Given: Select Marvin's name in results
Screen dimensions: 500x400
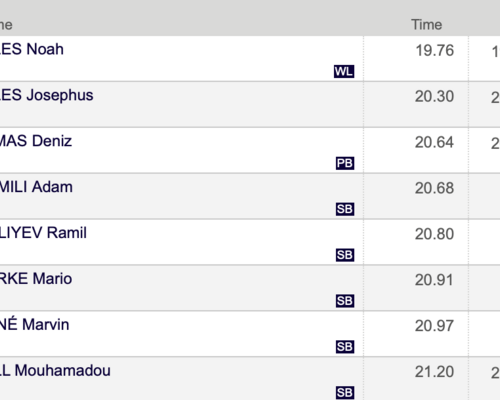Looking at the screenshot, I should coord(35,324).
